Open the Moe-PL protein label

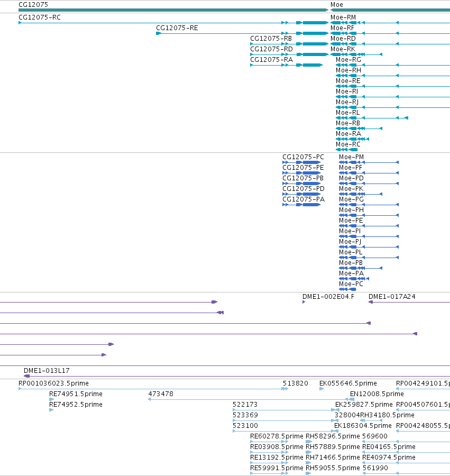tap(351, 252)
